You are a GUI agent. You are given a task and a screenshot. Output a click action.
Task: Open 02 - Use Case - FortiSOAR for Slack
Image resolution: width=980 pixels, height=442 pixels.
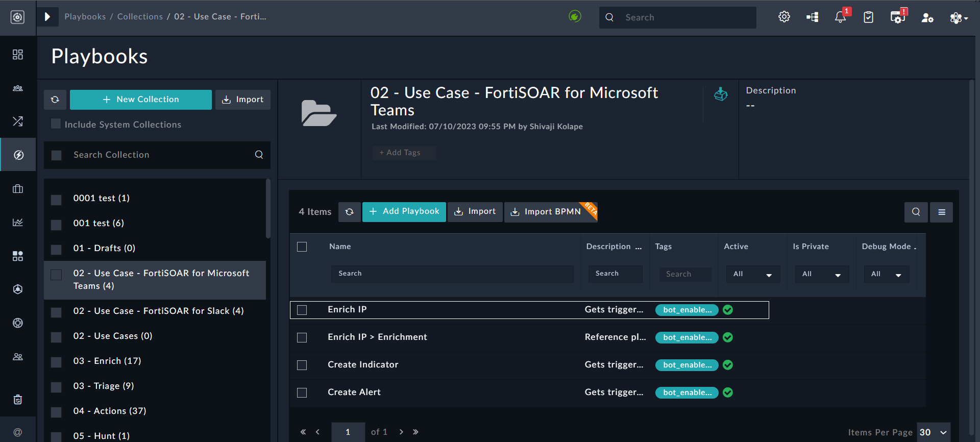tap(158, 311)
